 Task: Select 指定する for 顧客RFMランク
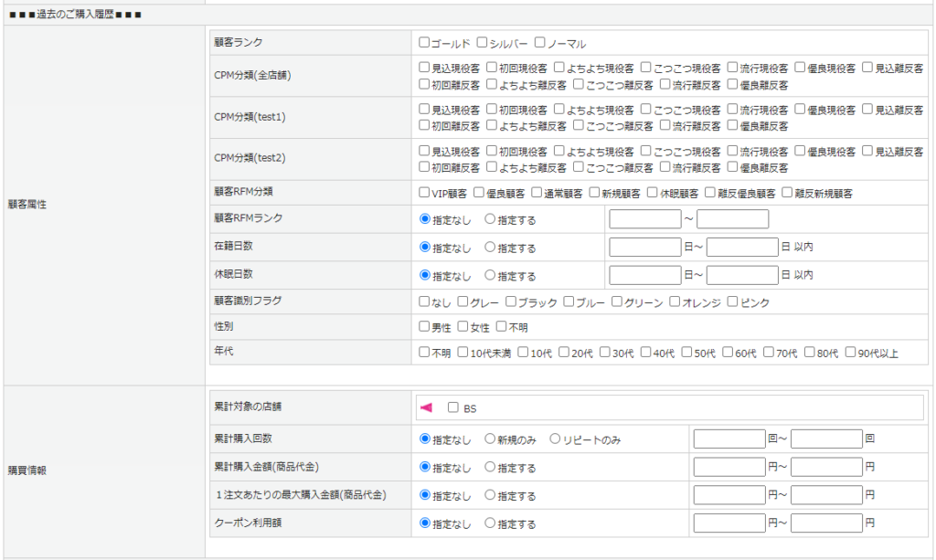point(490,219)
